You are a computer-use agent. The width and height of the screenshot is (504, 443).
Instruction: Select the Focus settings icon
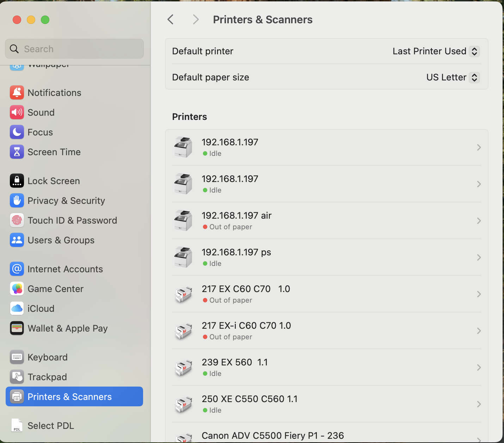click(x=17, y=132)
